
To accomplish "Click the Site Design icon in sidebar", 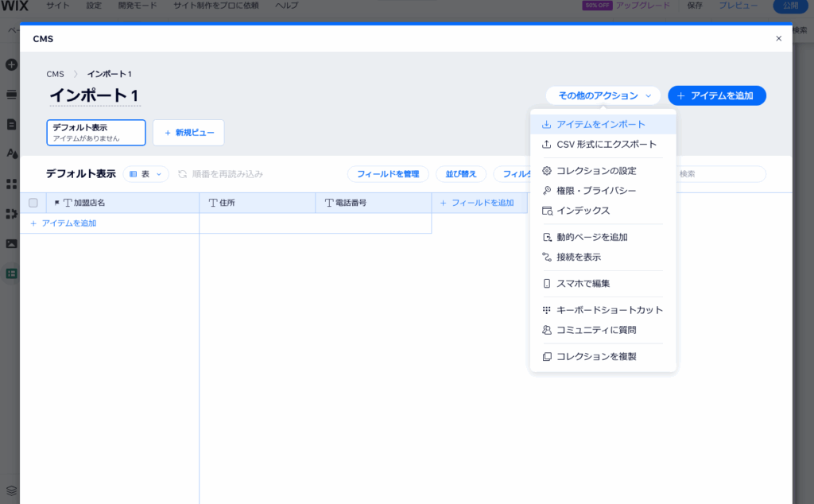I will (x=10, y=154).
